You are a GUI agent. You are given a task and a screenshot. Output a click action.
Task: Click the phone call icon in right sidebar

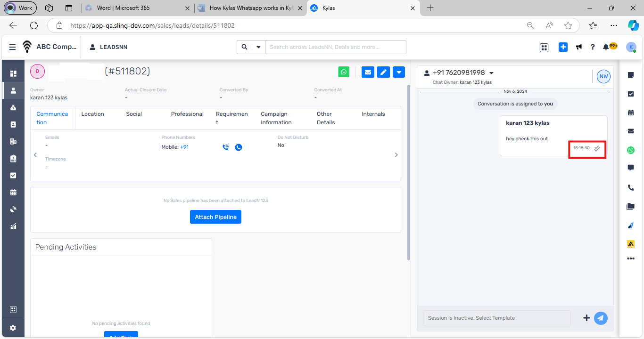tap(631, 187)
